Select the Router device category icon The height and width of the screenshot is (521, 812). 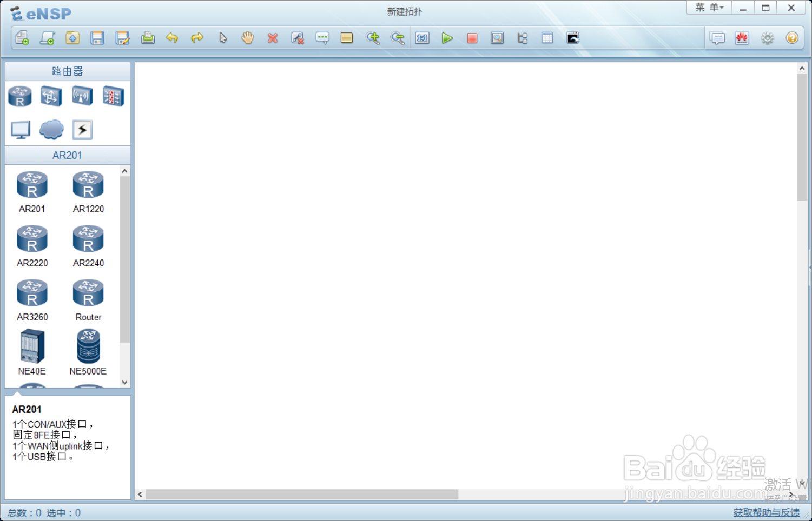(20, 97)
